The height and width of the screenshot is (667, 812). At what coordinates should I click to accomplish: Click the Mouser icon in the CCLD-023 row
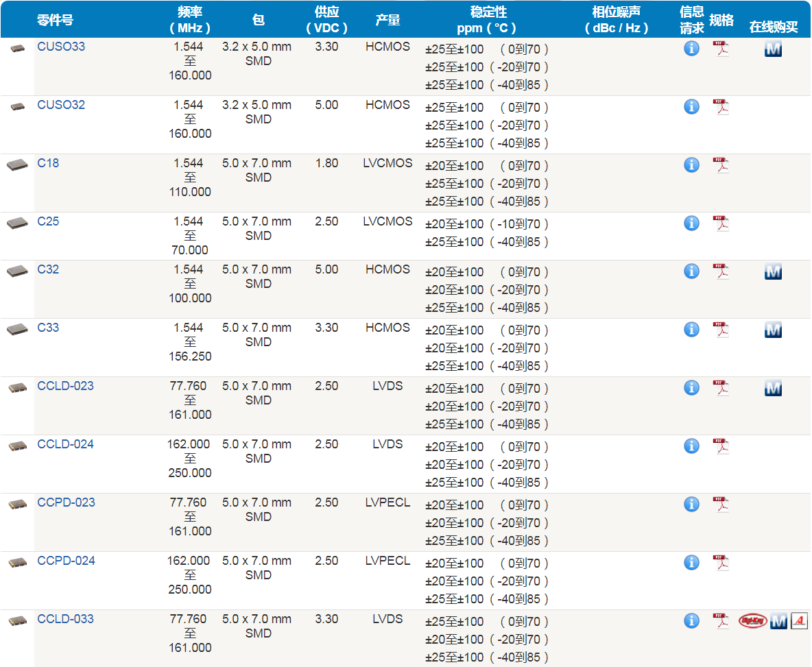tap(773, 389)
